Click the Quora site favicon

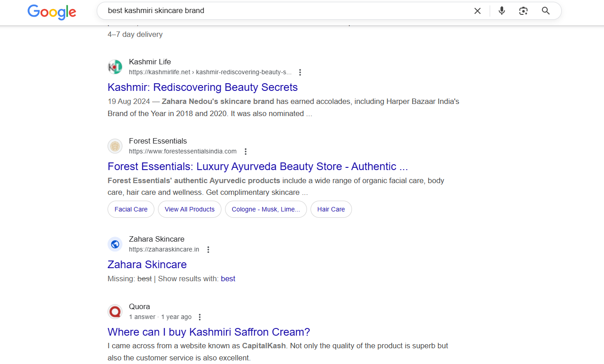115,312
